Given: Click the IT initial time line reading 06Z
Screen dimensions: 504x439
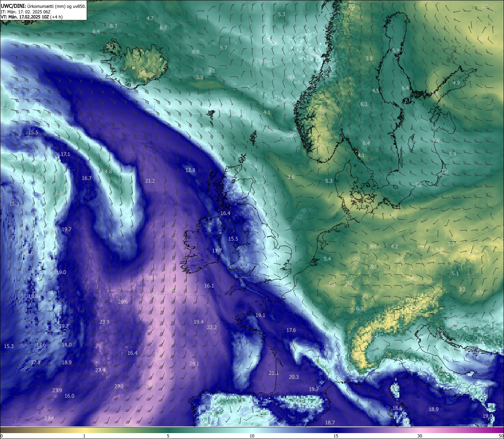Looking at the screenshot, I should [26, 12].
